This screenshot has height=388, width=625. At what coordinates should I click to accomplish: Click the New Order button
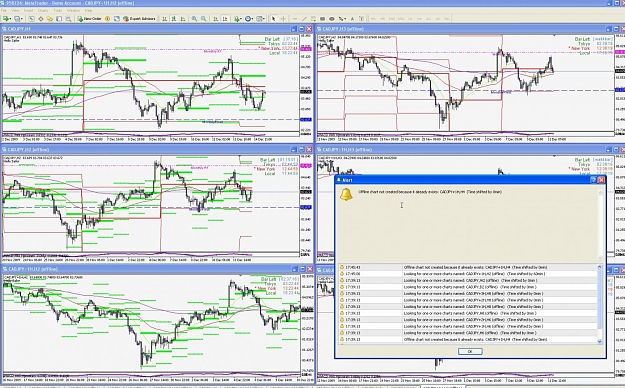pos(90,19)
